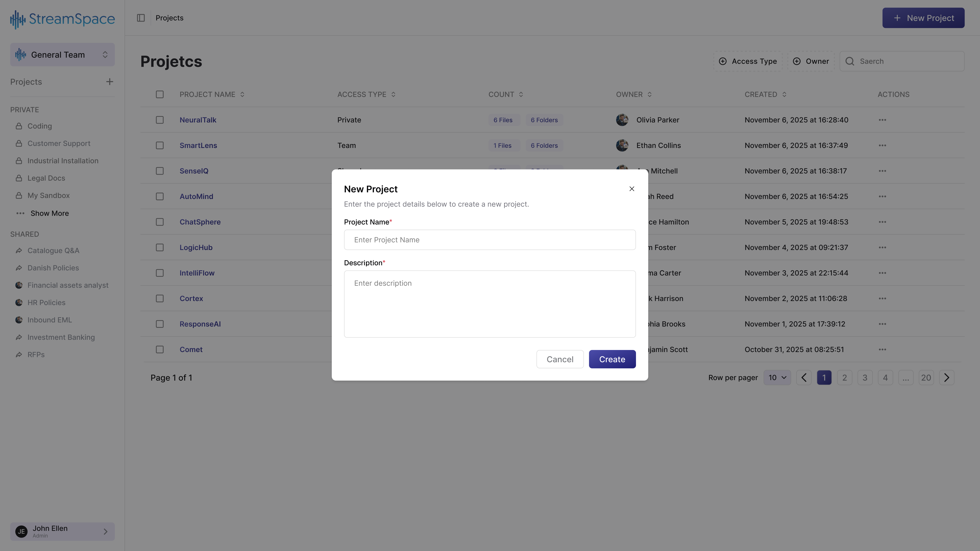Click the search magnifier icon
The image size is (980, 551).
click(x=850, y=61)
